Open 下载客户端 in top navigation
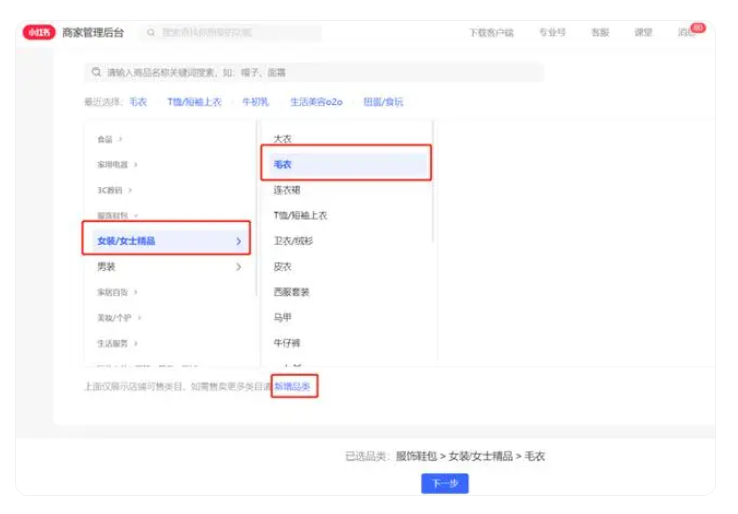The width and height of the screenshot is (738, 514). tap(490, 32)
